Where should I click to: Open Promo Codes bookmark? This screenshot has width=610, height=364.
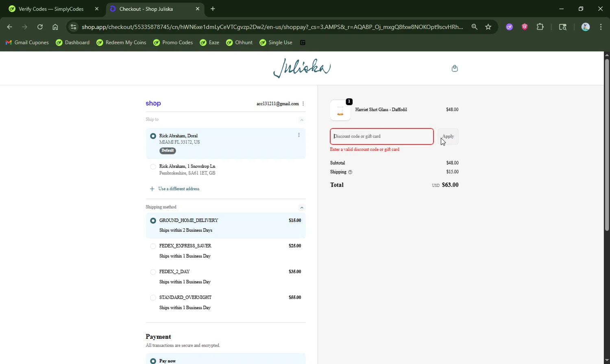[x=173, y=42]
